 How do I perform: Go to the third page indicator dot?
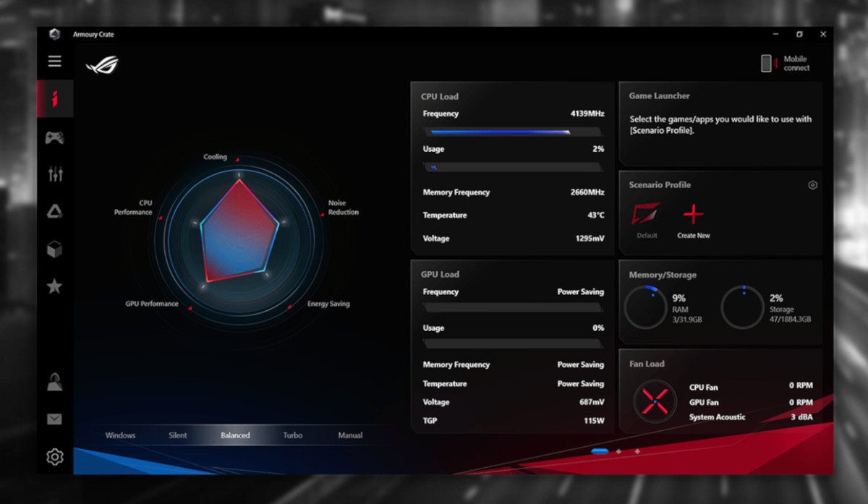click(637, 451)
